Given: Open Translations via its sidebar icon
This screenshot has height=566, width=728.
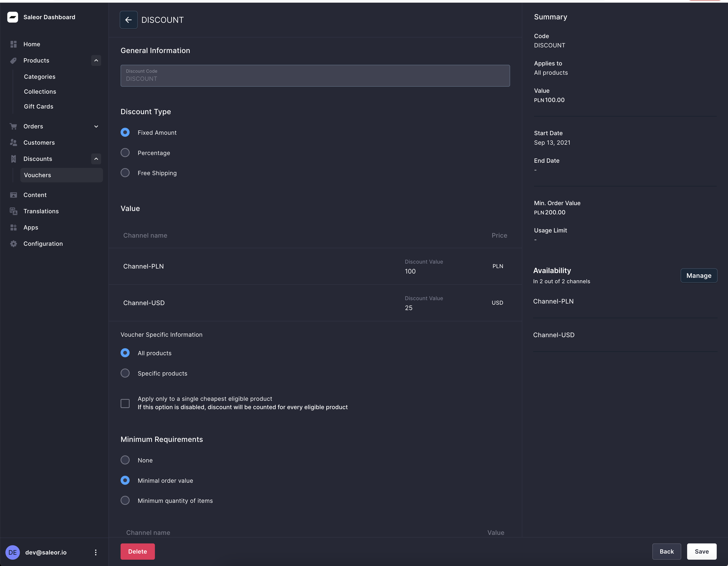Looking at the screenshot, I should click(x=13, y=211).
